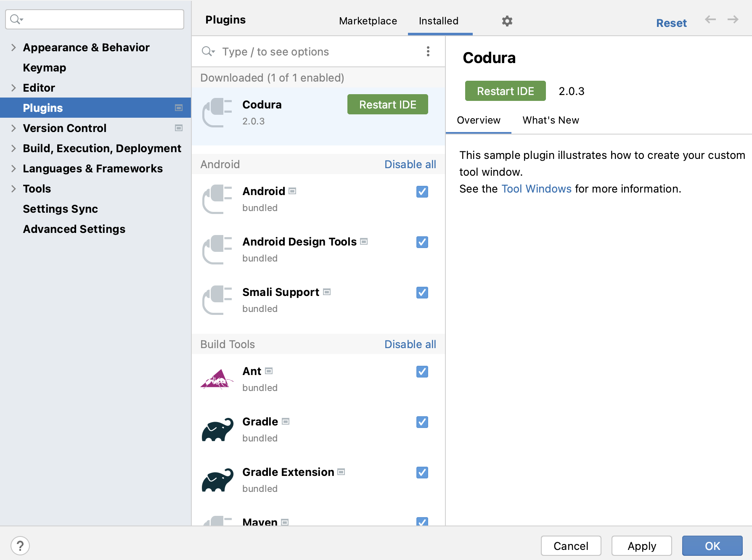
Task: Uncheck the Android Design Tools plugin
Action: coord(422,242)
